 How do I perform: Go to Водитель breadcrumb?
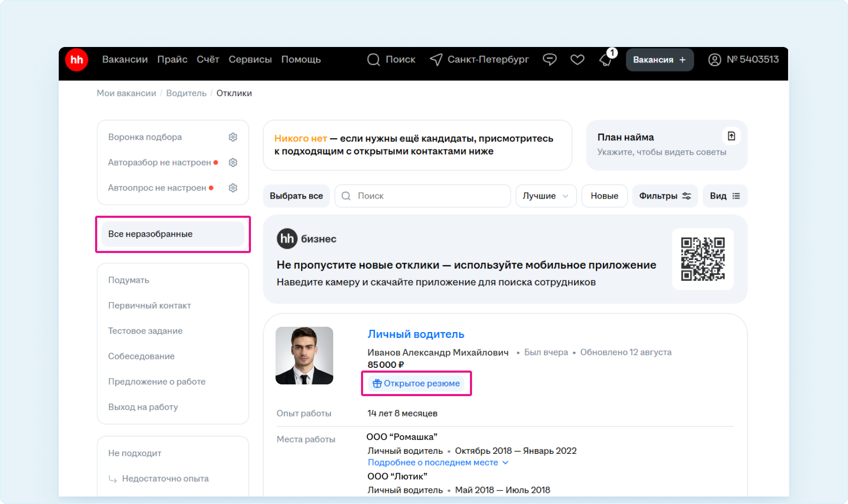(x=186, y=93)
